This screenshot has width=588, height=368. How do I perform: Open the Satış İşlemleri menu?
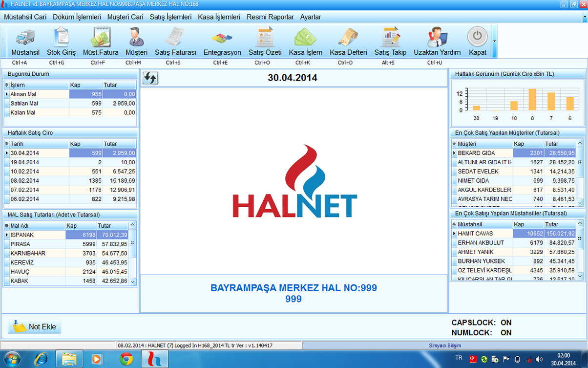(170, 17)
